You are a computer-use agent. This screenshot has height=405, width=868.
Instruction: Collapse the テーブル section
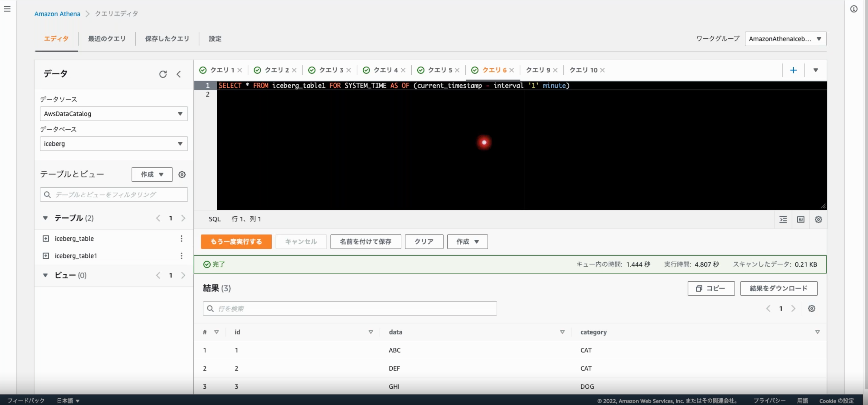pyautogui.click(x=45, y=218)
